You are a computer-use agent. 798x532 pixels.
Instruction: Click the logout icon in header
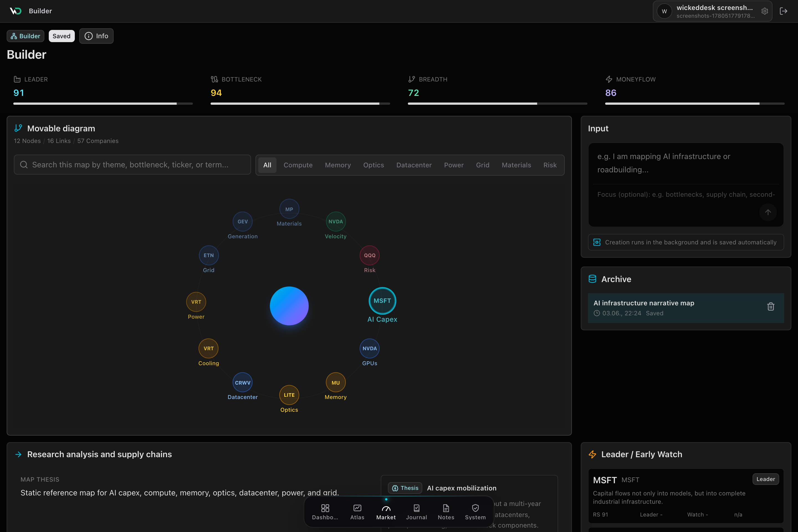783,11
